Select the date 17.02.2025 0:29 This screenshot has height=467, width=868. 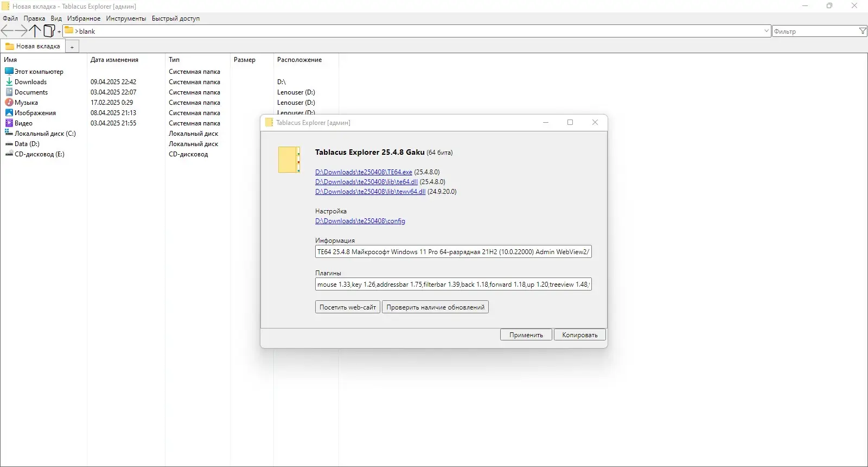click(112, 103)
